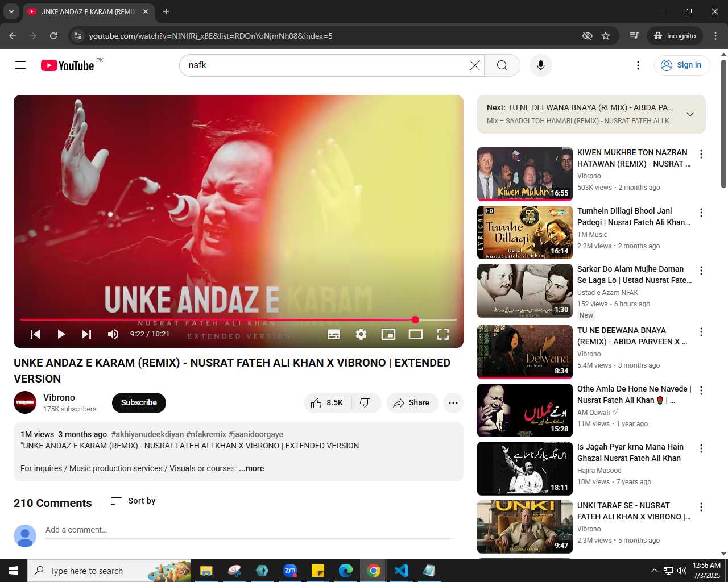Open Kiwen Mukhre Ton Nazran thumbnail
The image size is (728, 582).
525,174
